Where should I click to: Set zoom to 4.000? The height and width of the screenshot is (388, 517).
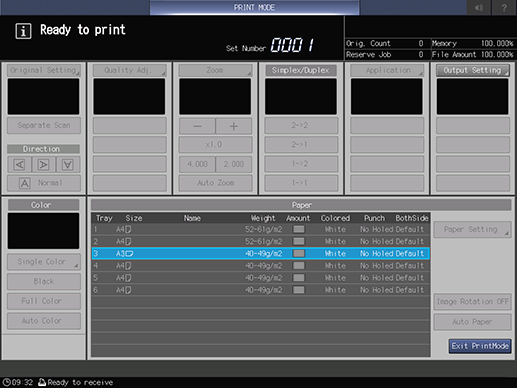[197, 164]
